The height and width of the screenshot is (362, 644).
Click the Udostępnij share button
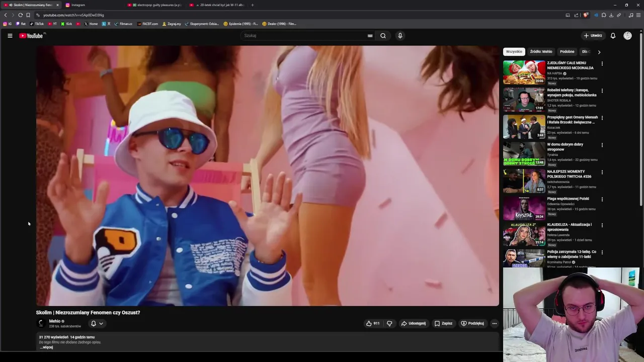pyautogui.click(x=413, y=323)
